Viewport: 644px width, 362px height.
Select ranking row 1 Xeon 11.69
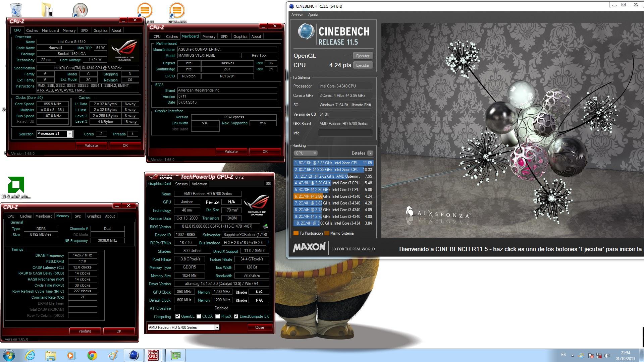[333, 163]
